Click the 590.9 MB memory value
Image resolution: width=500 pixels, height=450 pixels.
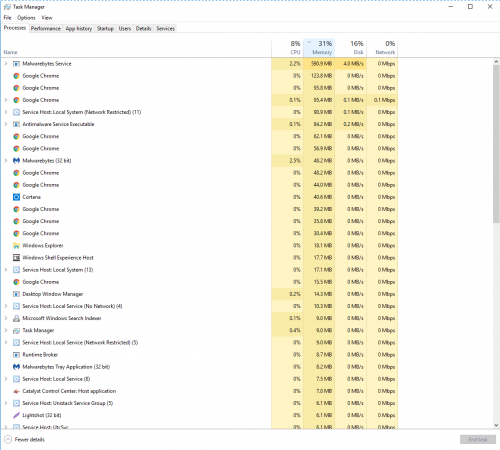(321, 64)
